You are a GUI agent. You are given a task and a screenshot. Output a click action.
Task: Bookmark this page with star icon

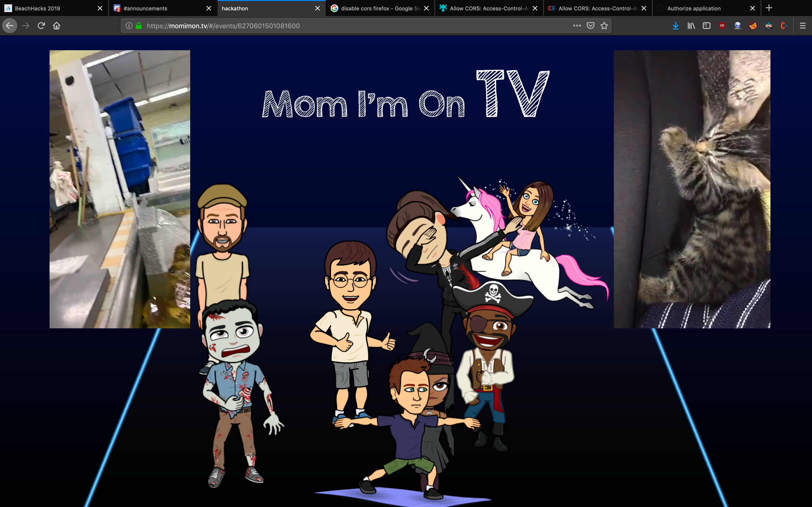click(604, 26)
